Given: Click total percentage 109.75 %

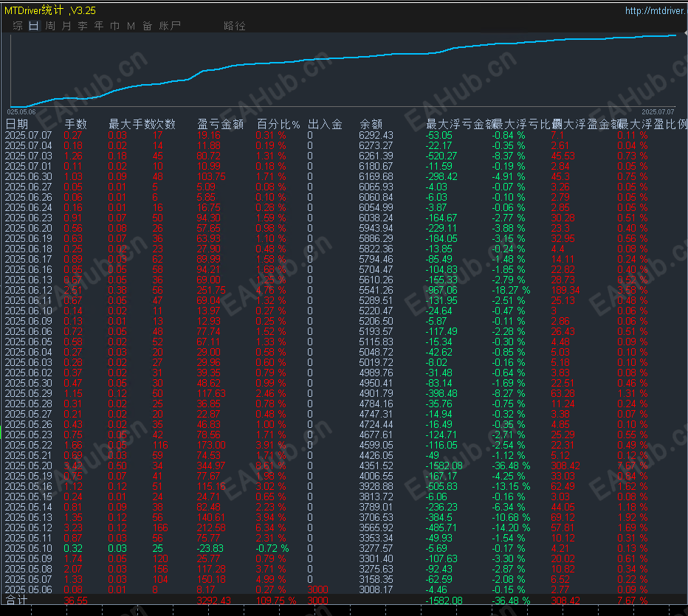Looking at the screenshot, I should point(276,601).
